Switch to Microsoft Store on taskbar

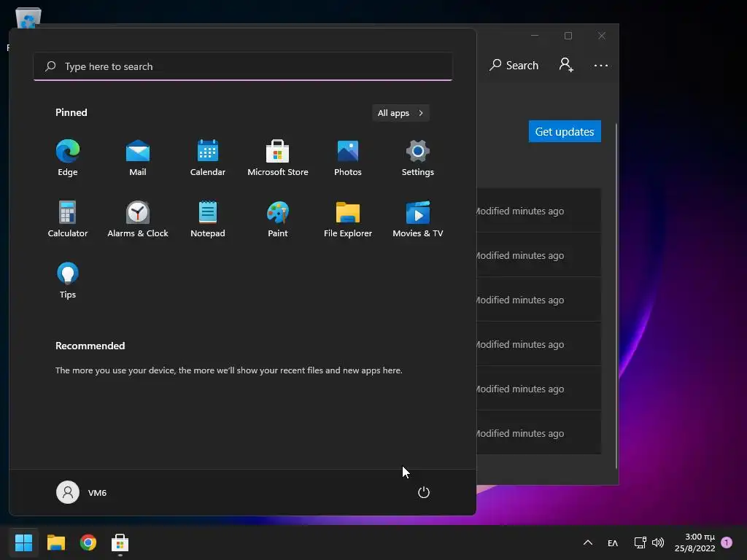(x=120, y=542)
